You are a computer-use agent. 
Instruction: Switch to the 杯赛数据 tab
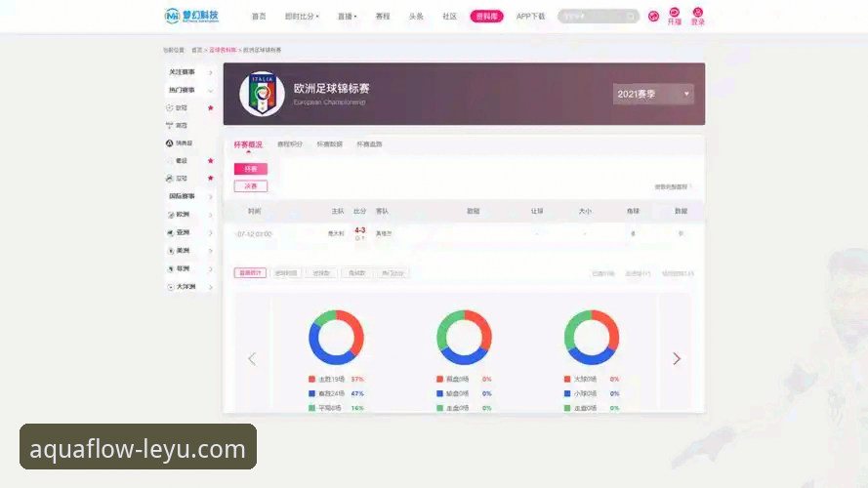click(x=329, y=144)
